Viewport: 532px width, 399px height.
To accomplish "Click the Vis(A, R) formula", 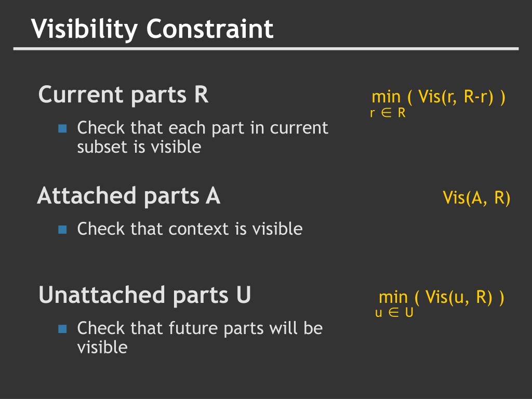I will (476, 198).
